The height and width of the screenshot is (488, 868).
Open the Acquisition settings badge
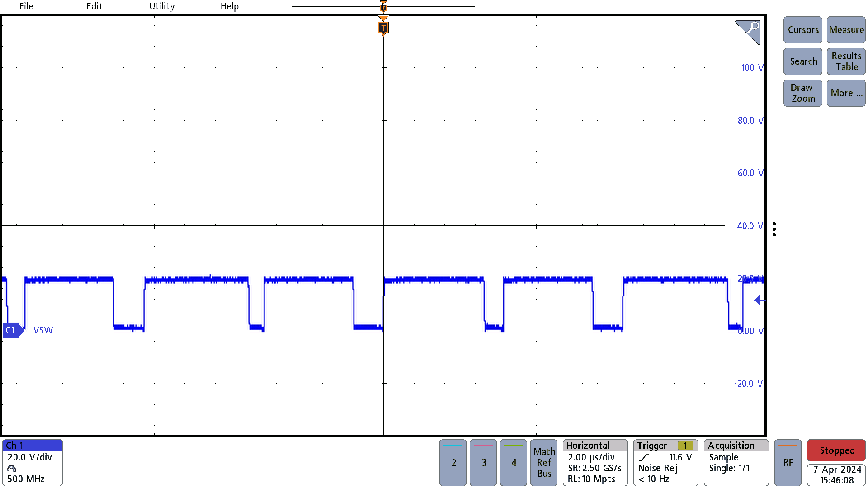[x=736, y=463]
